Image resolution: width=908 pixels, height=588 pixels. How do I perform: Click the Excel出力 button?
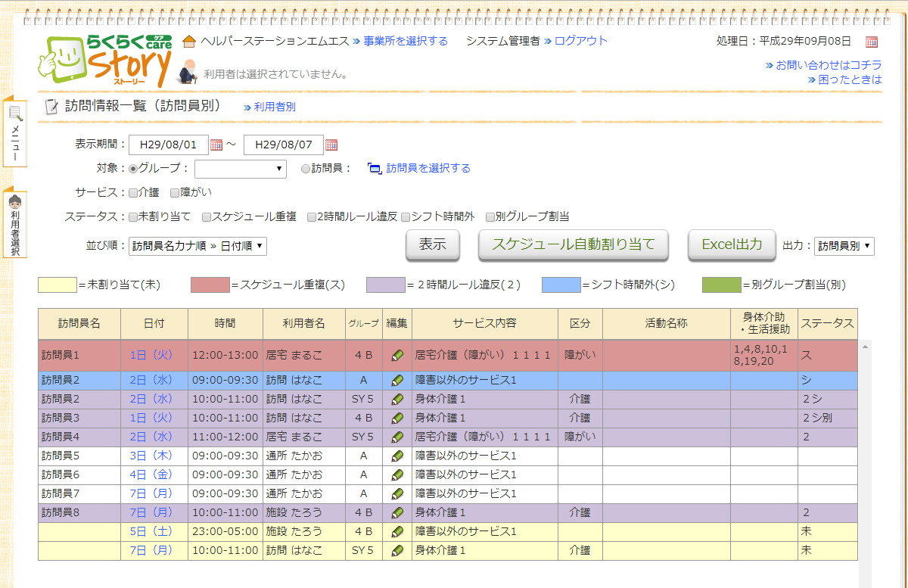[x=732, y=244]
